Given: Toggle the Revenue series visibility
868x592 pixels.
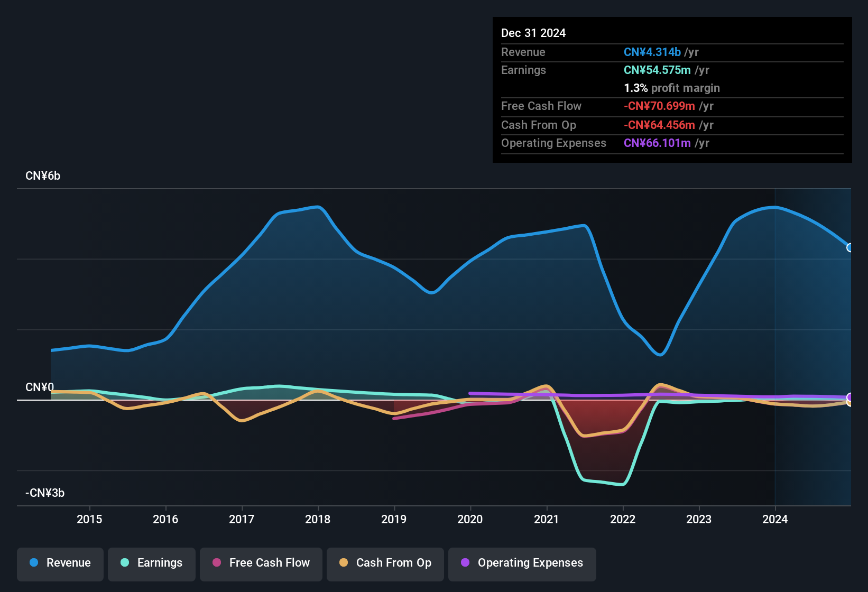Looking at the screenshot, I should (60, 563).
